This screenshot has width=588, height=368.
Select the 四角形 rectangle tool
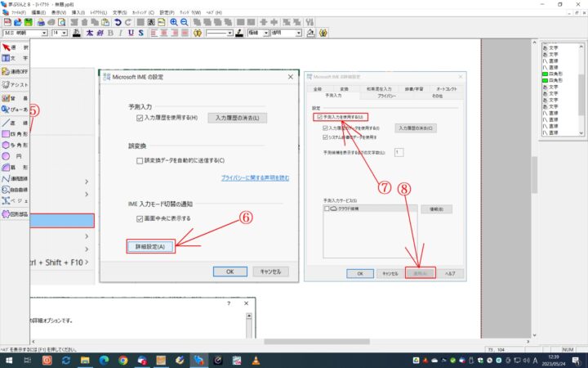(15, 132)
